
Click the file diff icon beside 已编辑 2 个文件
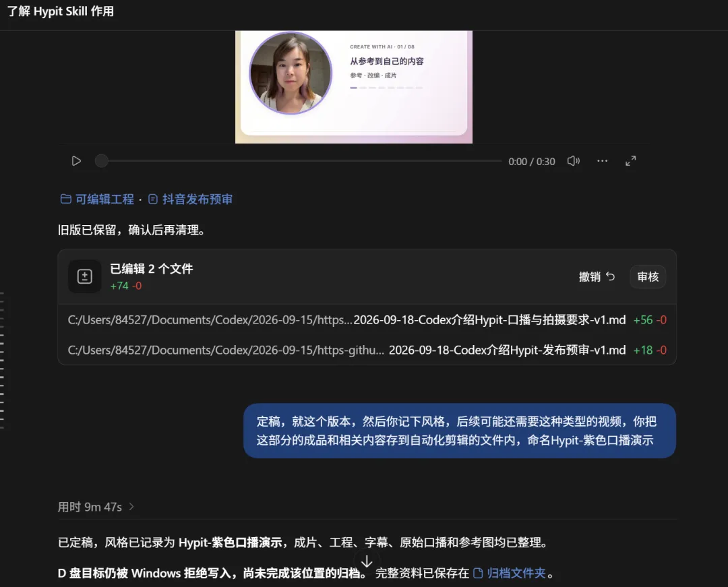84,276
